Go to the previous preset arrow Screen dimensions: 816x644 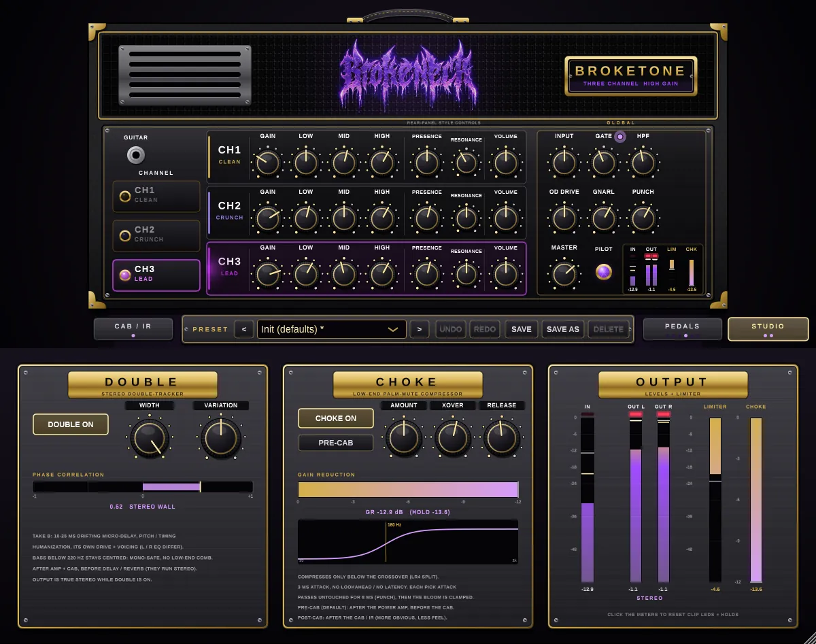(x=244, y=329)
